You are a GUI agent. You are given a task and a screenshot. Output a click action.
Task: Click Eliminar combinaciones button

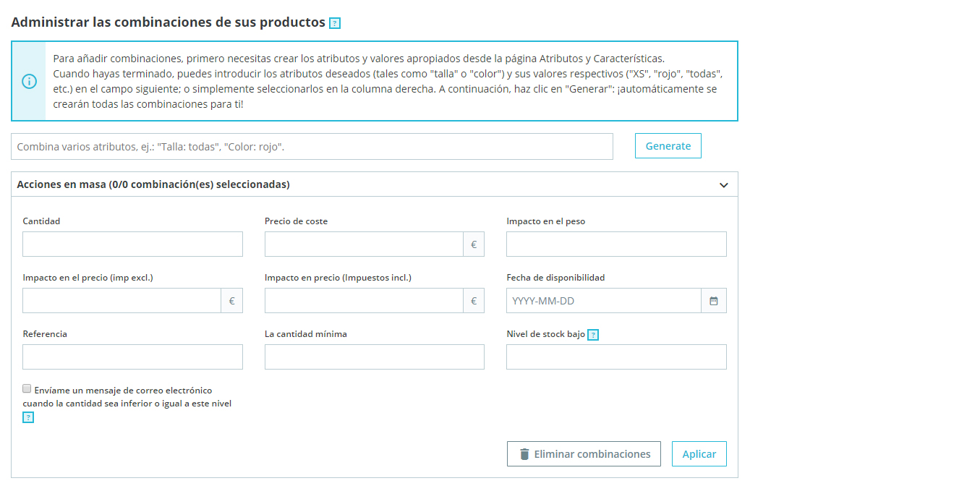584,454
